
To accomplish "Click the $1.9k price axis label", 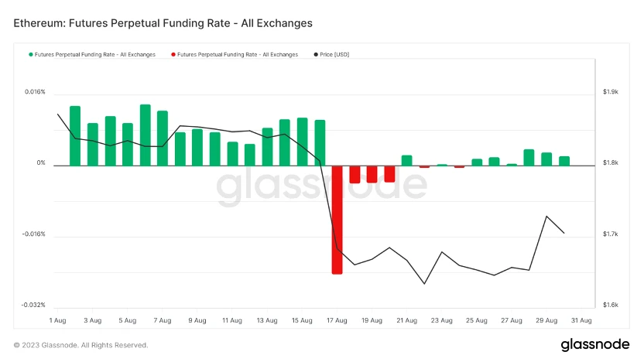I will [x=610, y=92].
